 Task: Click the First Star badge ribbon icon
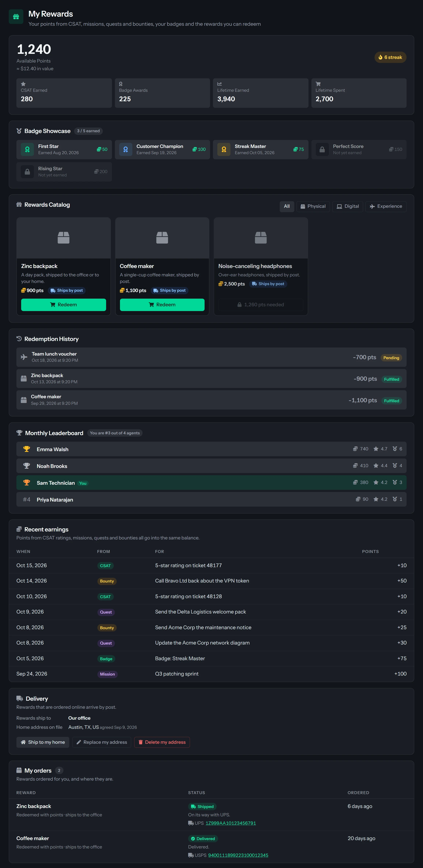coord(27,149)
